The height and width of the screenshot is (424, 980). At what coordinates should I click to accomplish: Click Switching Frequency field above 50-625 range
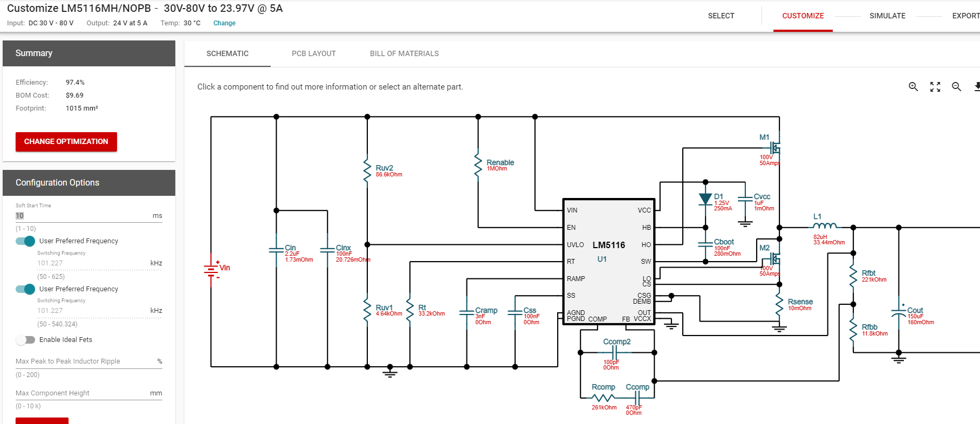(100, 263)
